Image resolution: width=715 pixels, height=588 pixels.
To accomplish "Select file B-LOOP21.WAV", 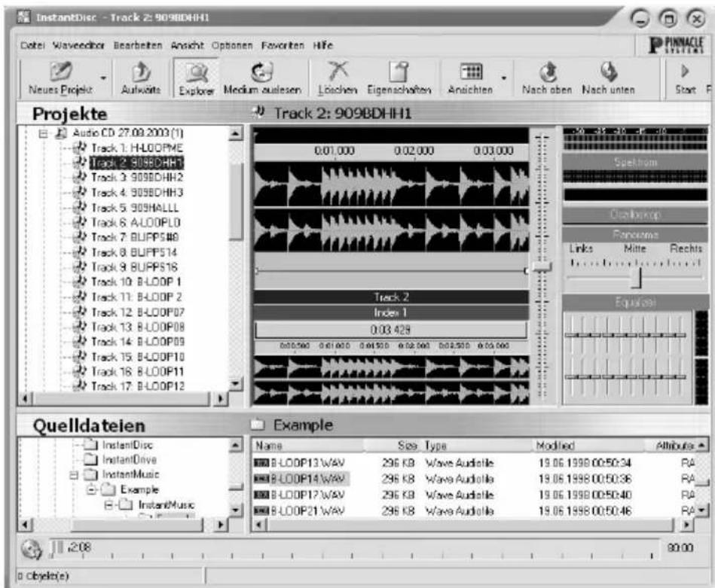I will point(308,511).
